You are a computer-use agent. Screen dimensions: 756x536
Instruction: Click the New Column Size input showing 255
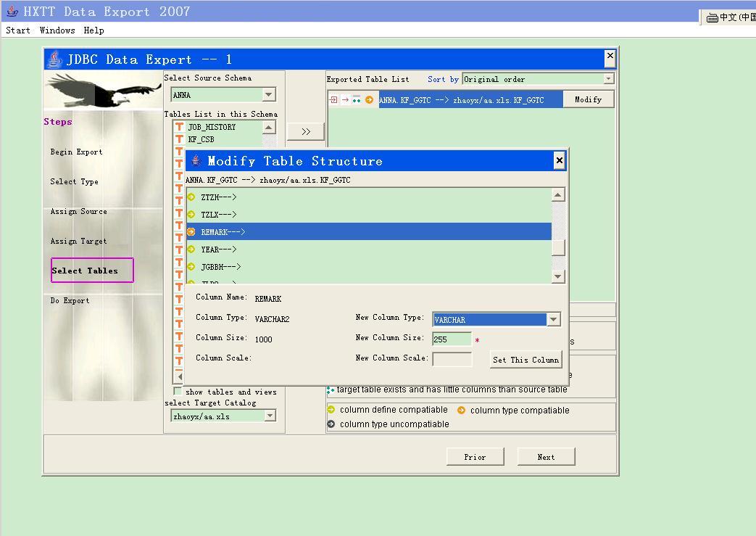[452, 339]
